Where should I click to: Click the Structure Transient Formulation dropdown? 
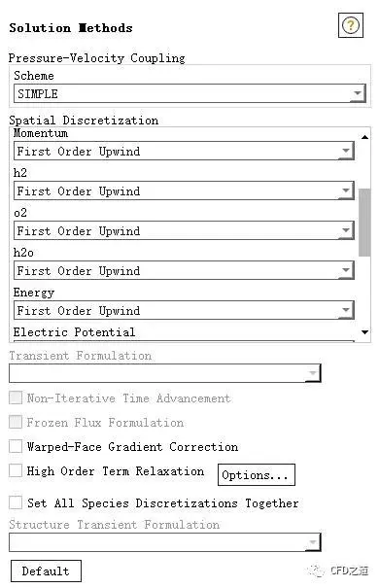pos(164,542)
